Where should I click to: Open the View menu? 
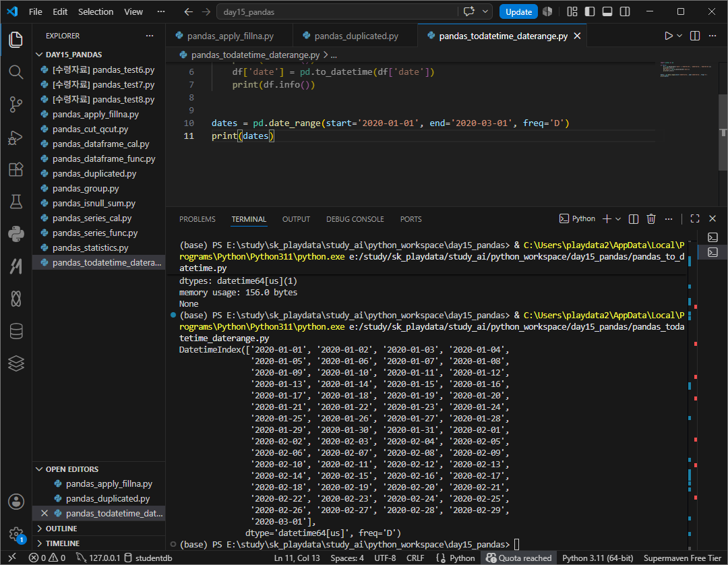coord(133,11)
